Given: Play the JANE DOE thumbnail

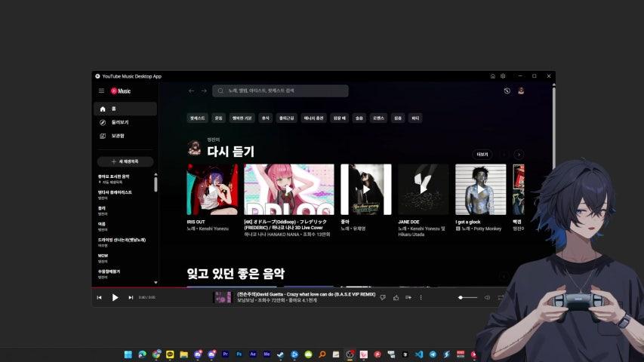Looking at the screenshot, I should [x=424, y=189].
